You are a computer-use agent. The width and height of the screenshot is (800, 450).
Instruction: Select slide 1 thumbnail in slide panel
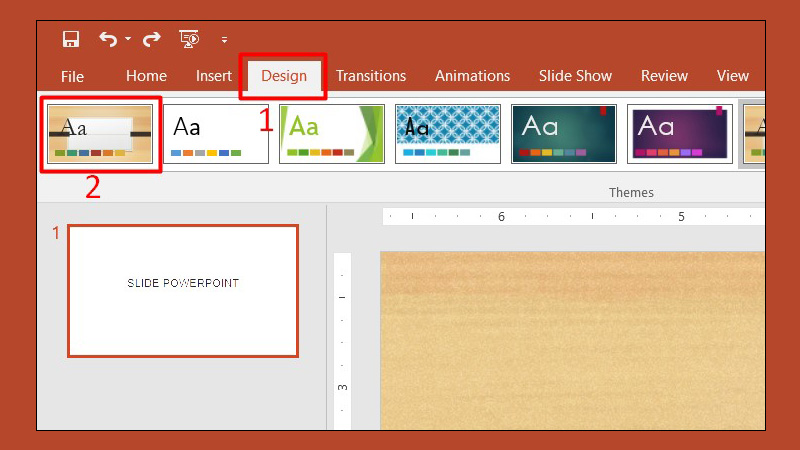(183, 291)
